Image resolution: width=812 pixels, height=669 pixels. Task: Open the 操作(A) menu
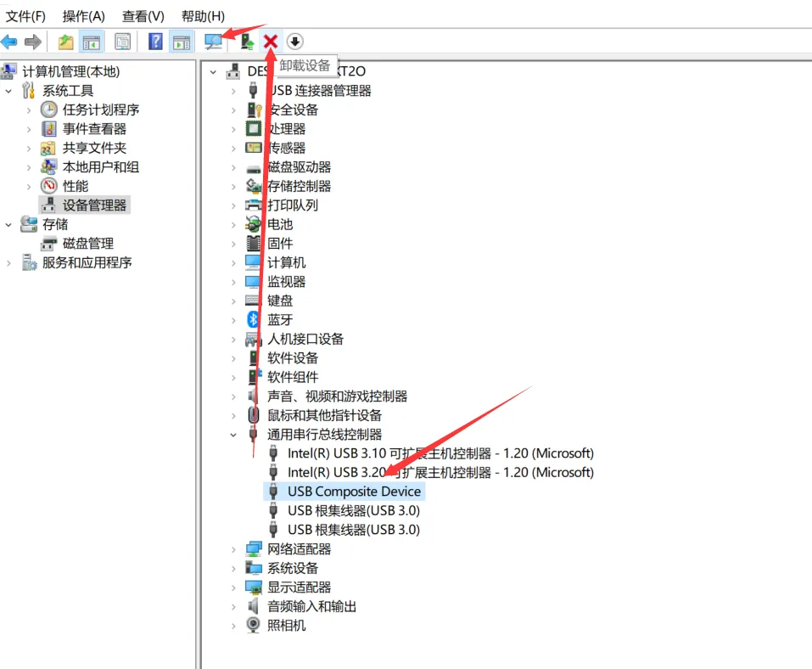tap(83, 16)
